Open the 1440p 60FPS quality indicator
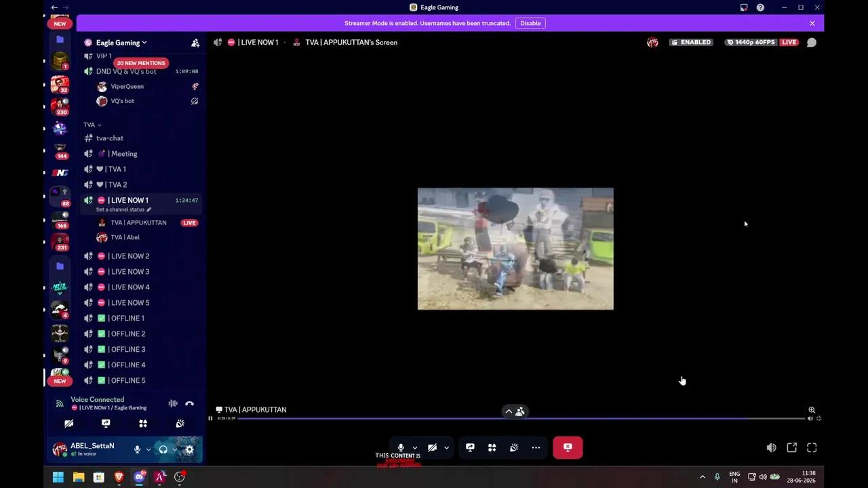This screenshot has height=488, width=868. tap(751, 42)
